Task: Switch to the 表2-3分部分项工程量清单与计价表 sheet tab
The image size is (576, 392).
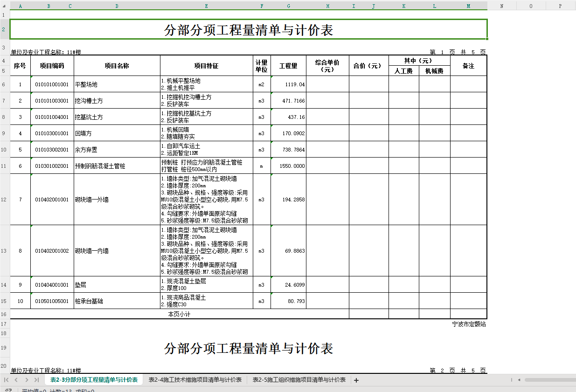Action: point(94,380)
